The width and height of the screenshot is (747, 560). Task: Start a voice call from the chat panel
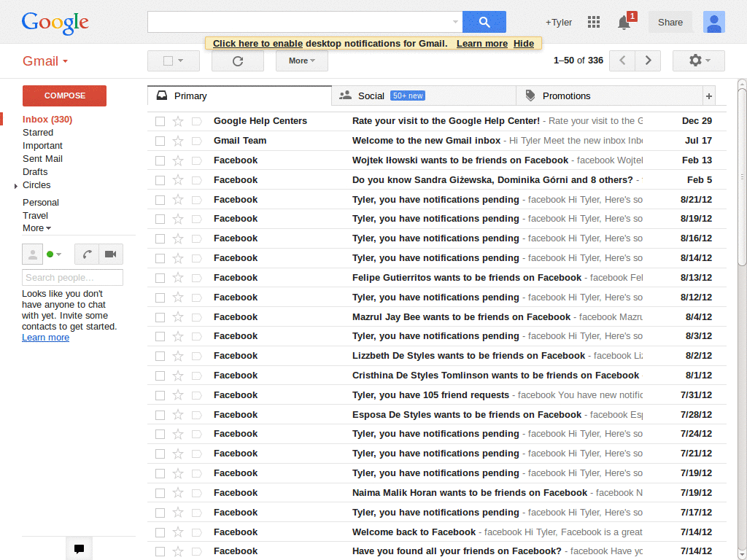(87, 254)
